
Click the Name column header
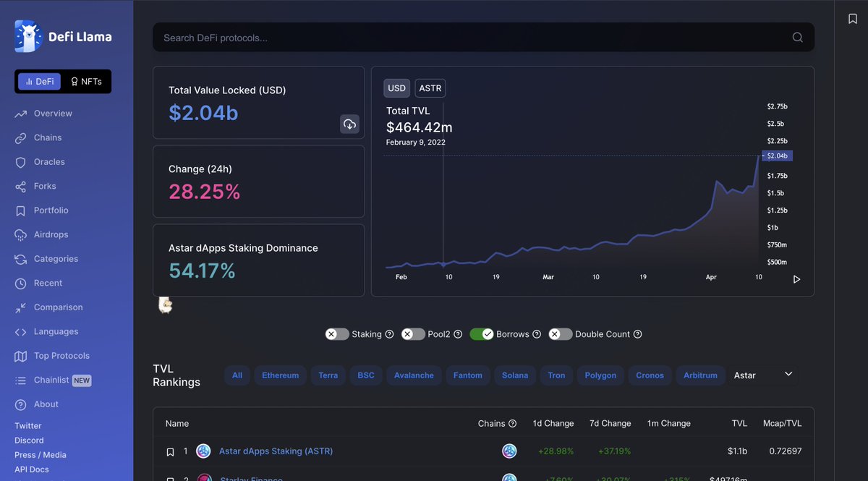pyautogui.click(x=177, y=423)
